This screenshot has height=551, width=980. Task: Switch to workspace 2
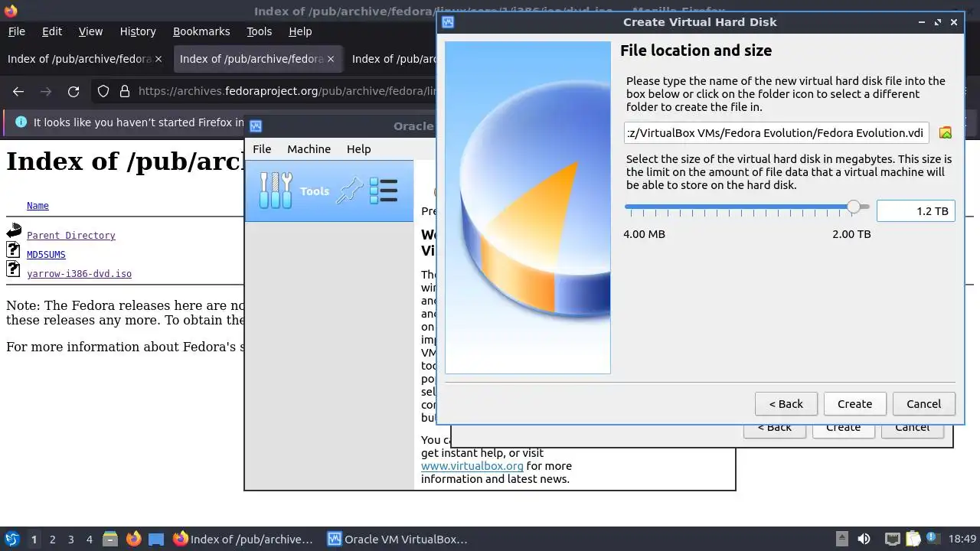tap(52, 540)
